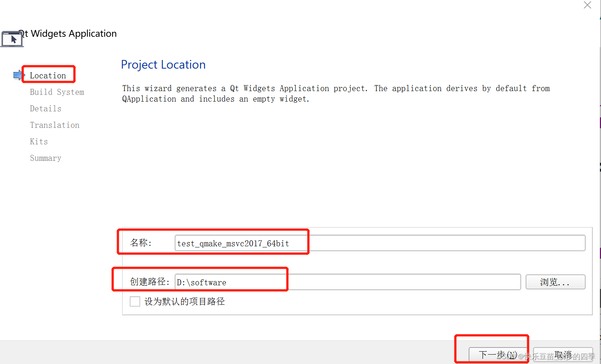Open the 浏览... browse button
The width and height of the screenshot is (601, 364).
tap(555, 282)
